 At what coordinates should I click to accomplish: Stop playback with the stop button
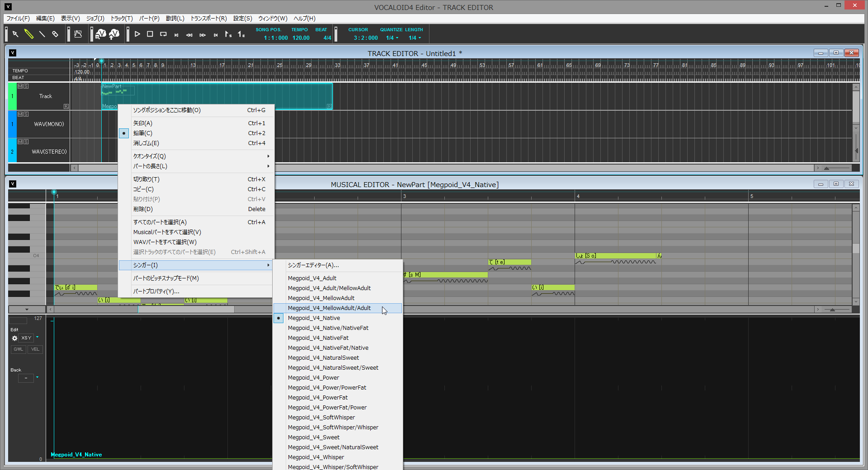coord(150,34)
